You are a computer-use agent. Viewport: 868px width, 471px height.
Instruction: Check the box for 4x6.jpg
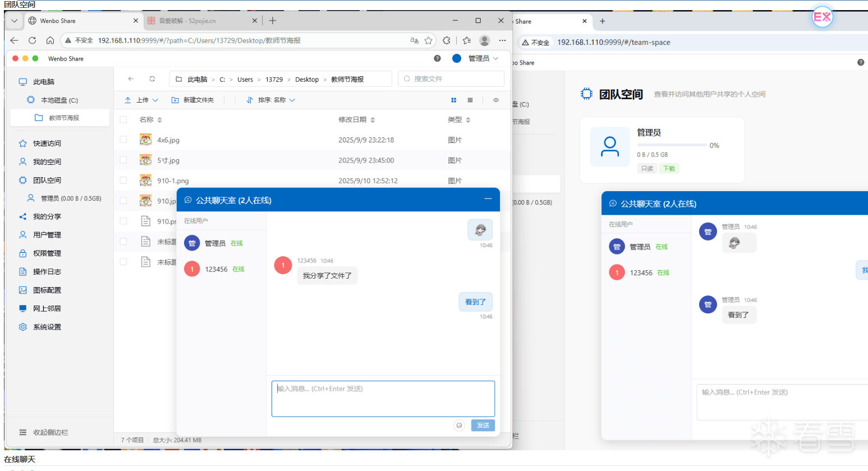pyautogui.click(x=123, y=140)
